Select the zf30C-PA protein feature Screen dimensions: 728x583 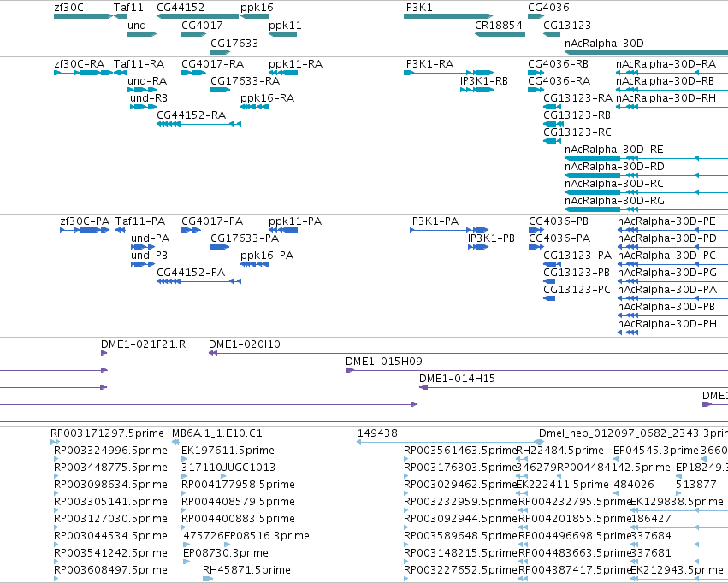85,230
